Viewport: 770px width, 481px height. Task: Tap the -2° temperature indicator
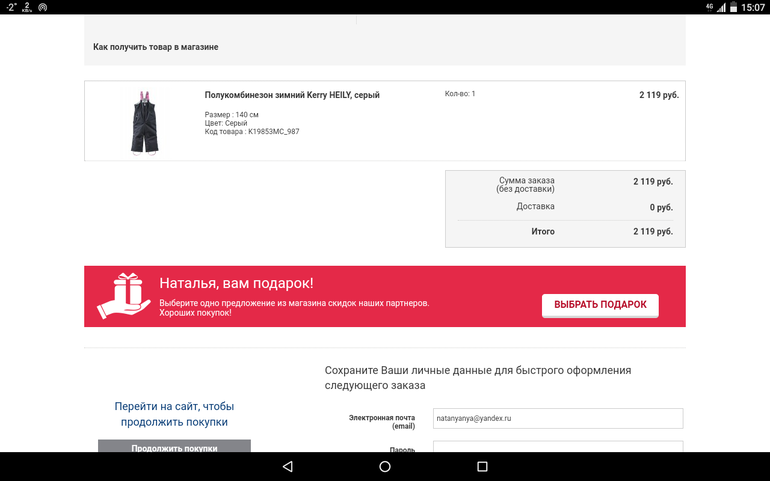(x=9, y=7)
